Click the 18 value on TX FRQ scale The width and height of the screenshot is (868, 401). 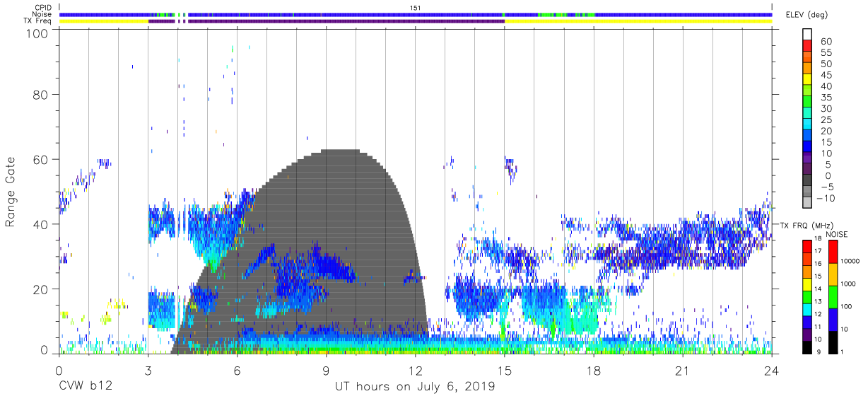click(x=816, y=238)
